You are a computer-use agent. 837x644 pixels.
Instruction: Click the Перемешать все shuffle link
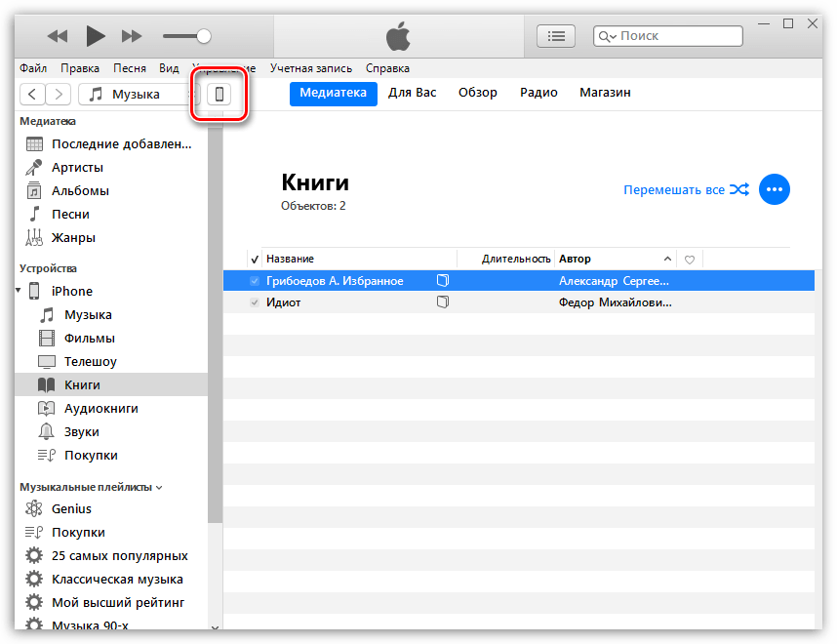tap(687, 190)
